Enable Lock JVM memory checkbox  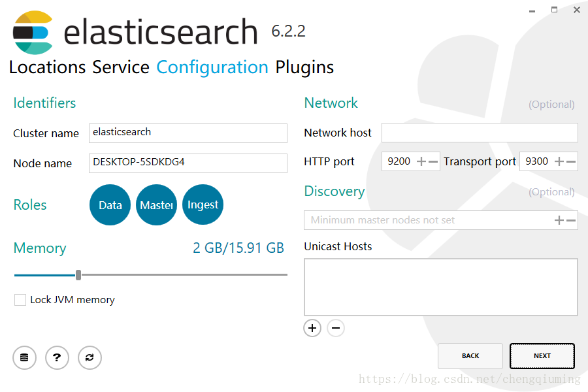(x=20, y=300)
